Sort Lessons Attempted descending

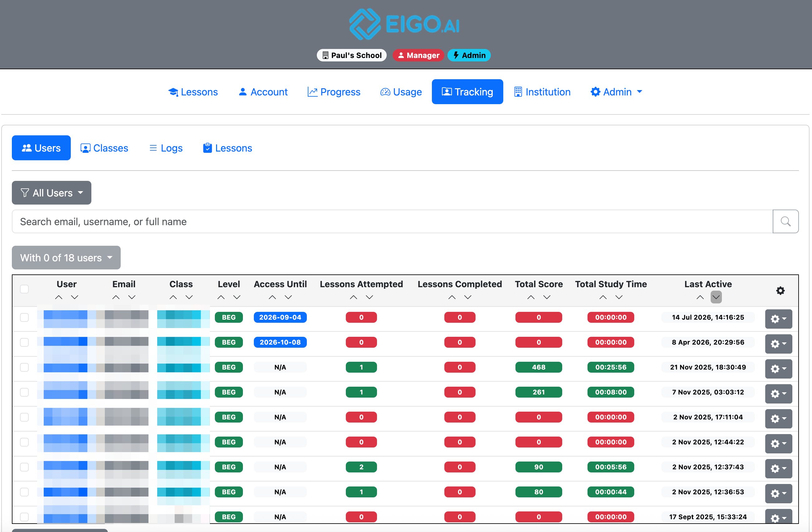click(x=370, y=297)
